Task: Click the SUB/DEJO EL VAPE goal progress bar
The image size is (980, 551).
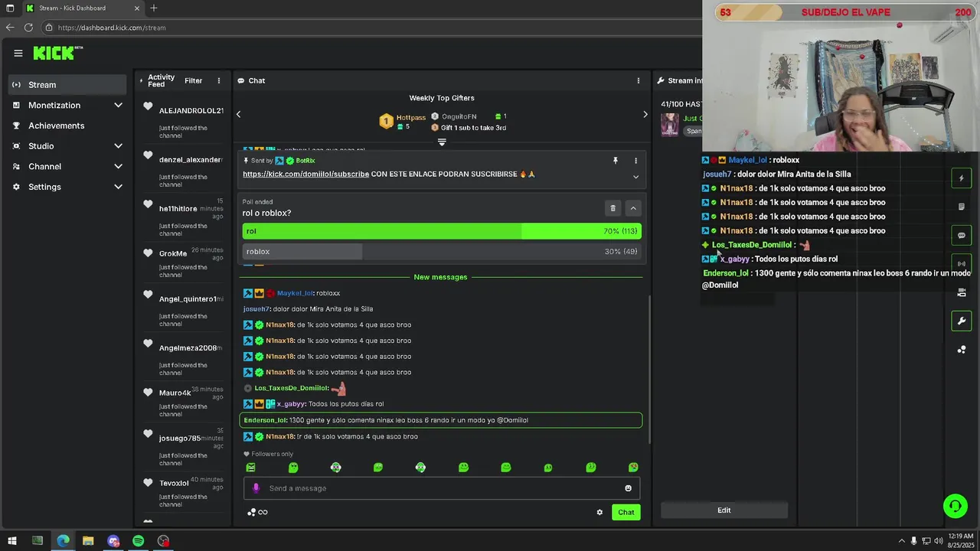Action: point(846,12)
